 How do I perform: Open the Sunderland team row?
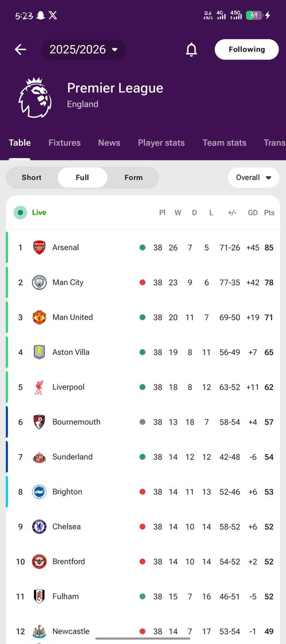click(x=143, y=457)
